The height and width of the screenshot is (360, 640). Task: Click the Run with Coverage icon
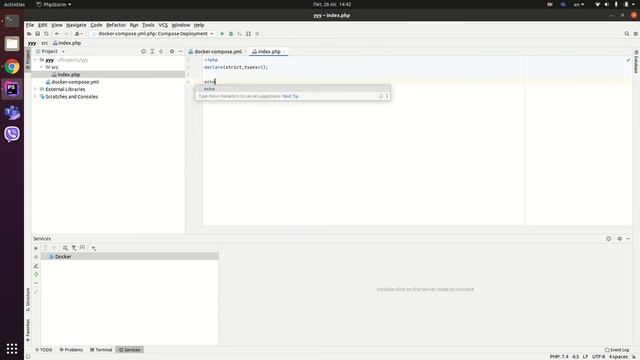pyautogui.click(x=240, y=34)
